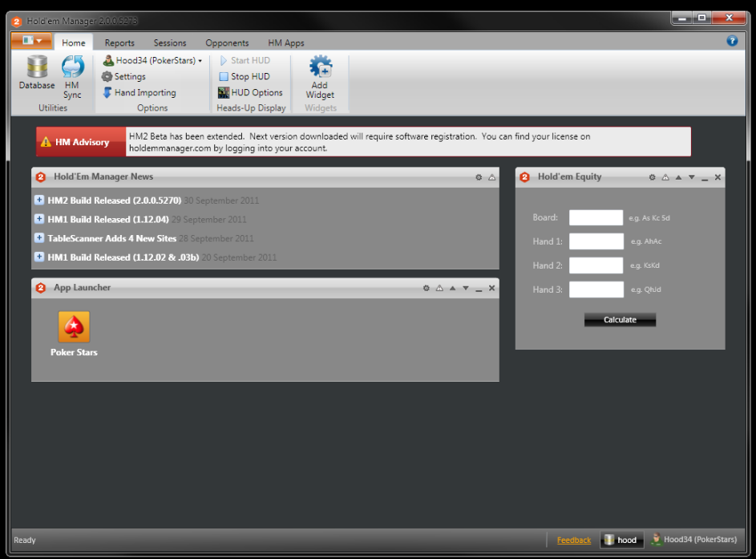Move App Launcher widget down

466,288
